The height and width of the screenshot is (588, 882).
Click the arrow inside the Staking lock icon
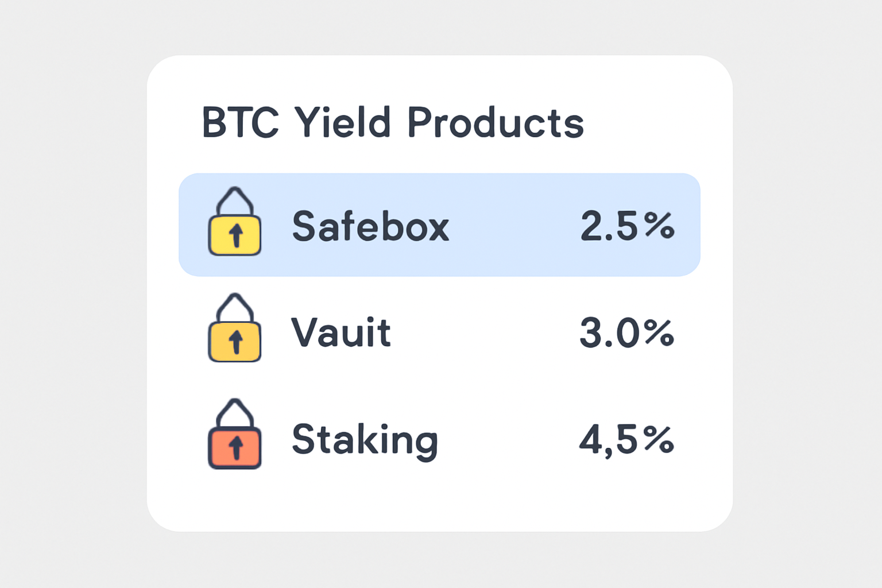235,448
